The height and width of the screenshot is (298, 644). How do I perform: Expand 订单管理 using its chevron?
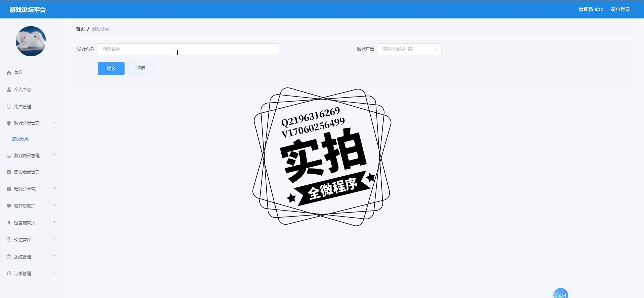[54, 273]
